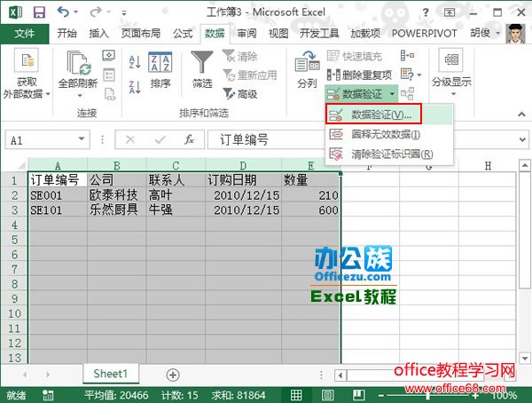This screenshot has width=532, height=403.
Task: Collapse the ribbon with the chevron
Action: click(522, 115)
